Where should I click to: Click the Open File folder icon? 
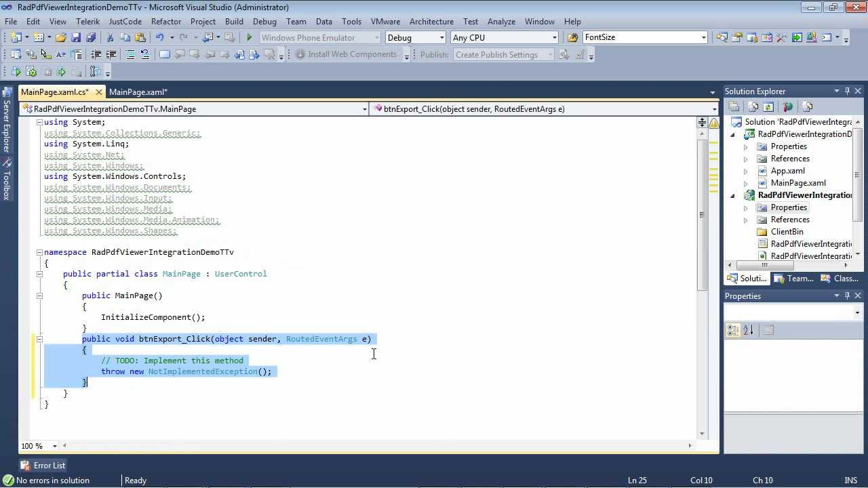(x=60, y=37)
